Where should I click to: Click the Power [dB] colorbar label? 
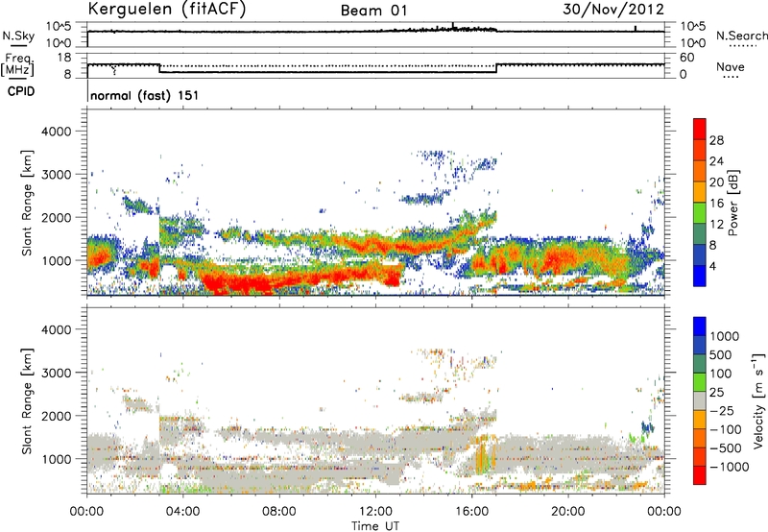732,203
